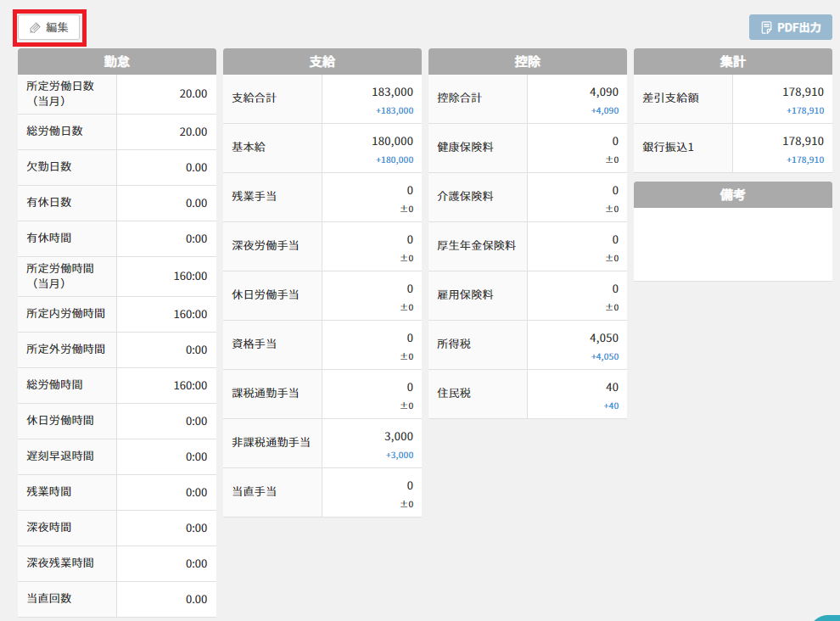
Task: Click the document icon in PDF出力 button
Action: click(x=766, y=28)
